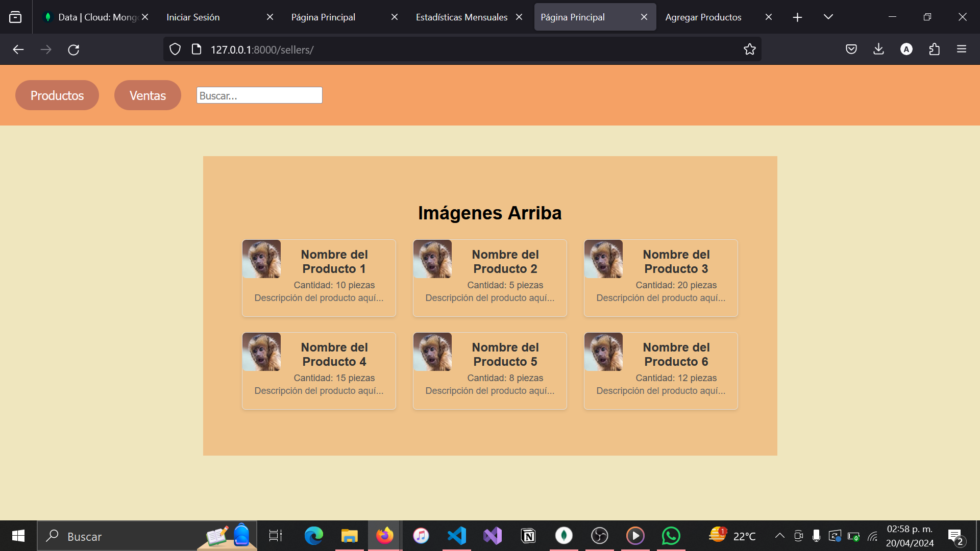980x551 pixels.
Task: Expand the list all tabs dropdown chevron
Action: point(828,17)
